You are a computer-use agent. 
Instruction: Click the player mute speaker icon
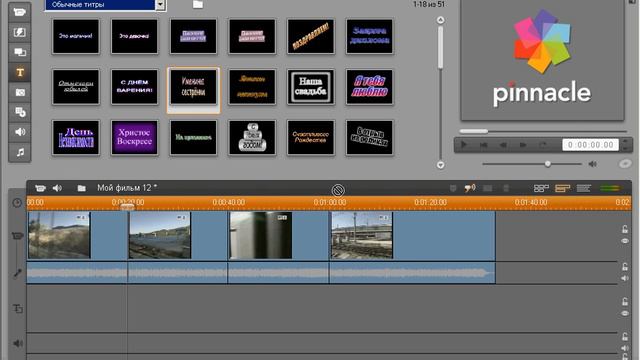593,164
